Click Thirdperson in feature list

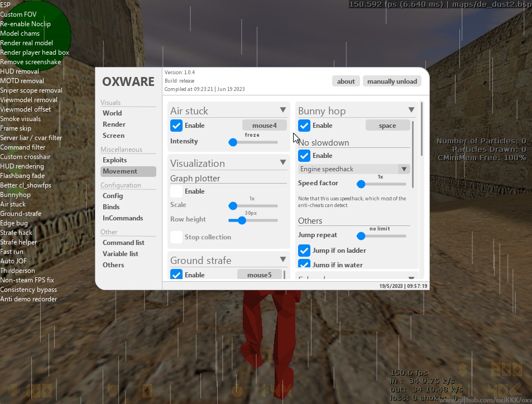pyautogui.click(x=17, y=271)
